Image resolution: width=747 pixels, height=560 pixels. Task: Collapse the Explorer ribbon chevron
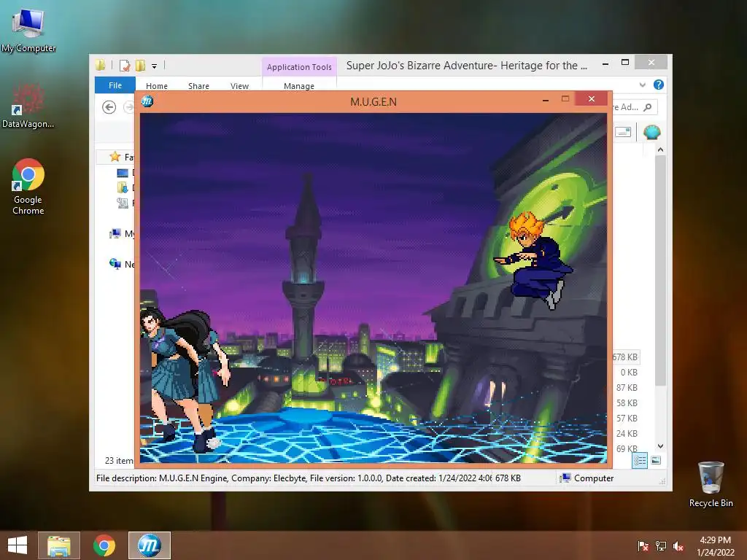click(642, 85)
